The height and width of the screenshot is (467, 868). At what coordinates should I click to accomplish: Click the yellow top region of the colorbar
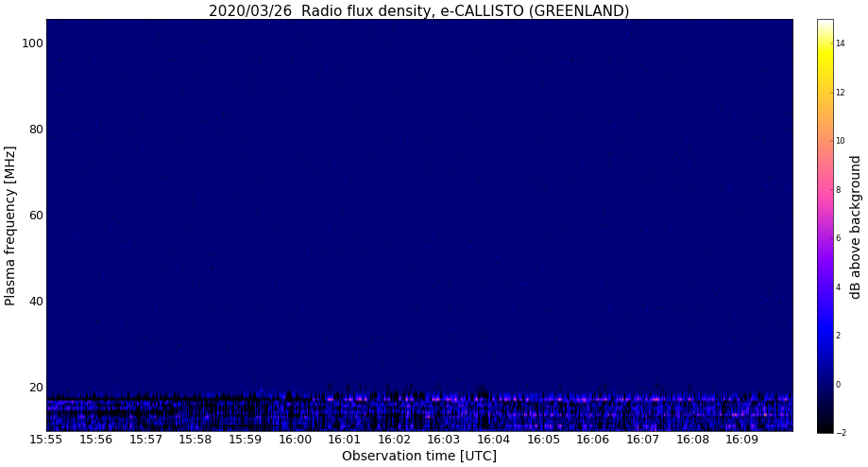coord(825,56)
